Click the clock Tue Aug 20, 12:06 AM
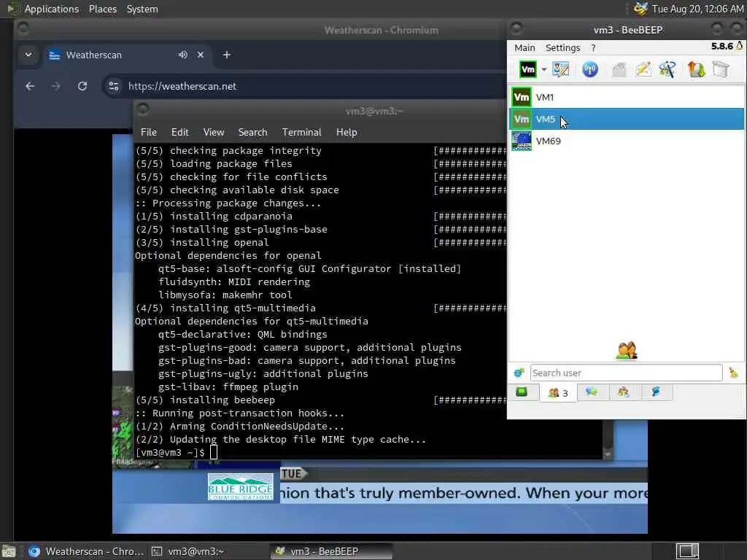 click(697, 9)
